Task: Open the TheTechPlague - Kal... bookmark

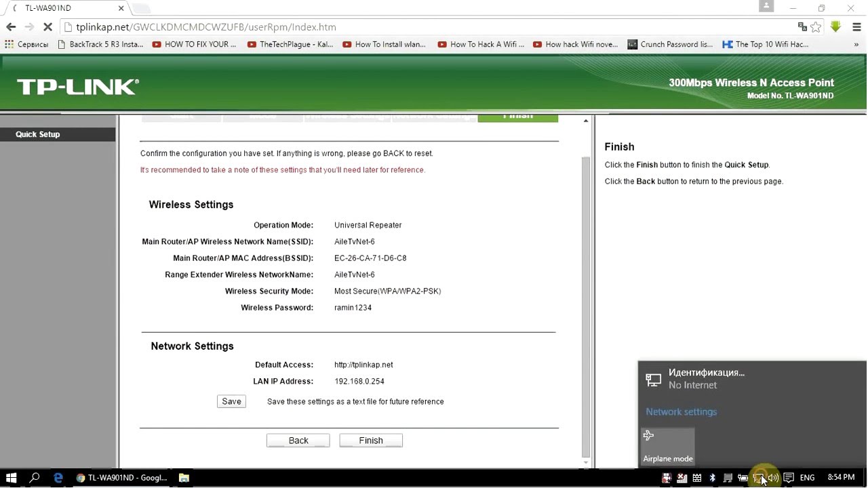Action: click(x=290, y=45)
